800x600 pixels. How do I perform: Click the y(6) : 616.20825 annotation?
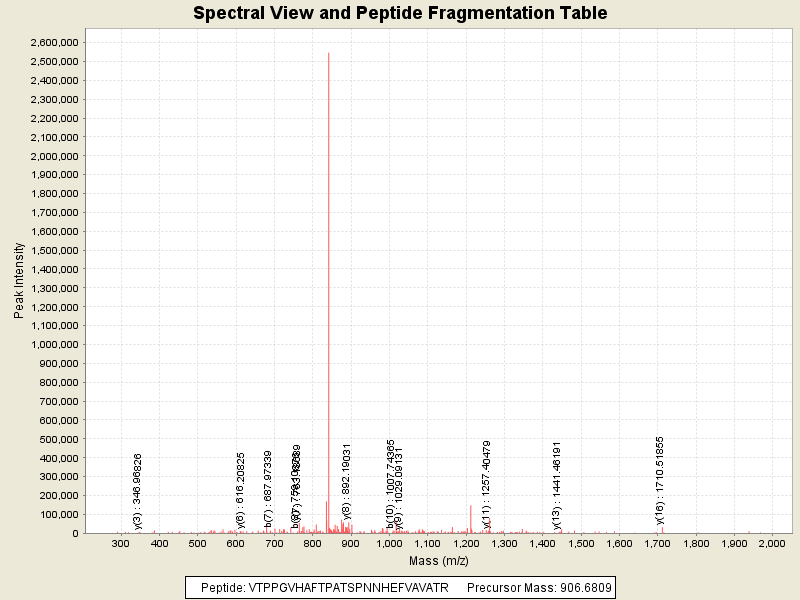pyautogui.click(x=241, y=489)
